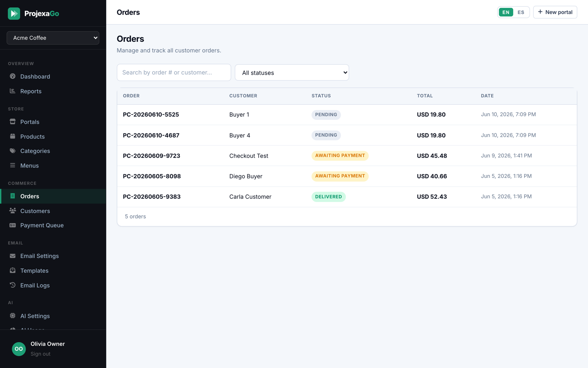Click the ORDER column header

coord(131,96)
